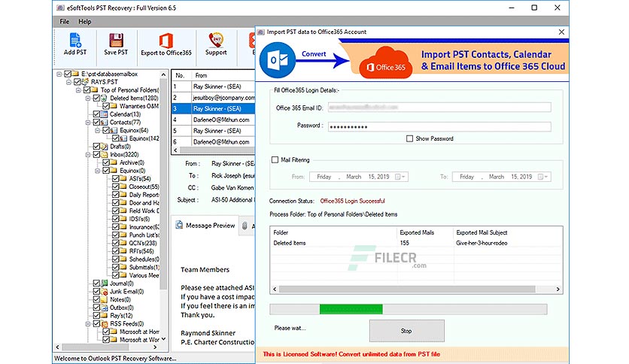Select mail row 4 DarleneO@Mithun.com

click(213, 120)
